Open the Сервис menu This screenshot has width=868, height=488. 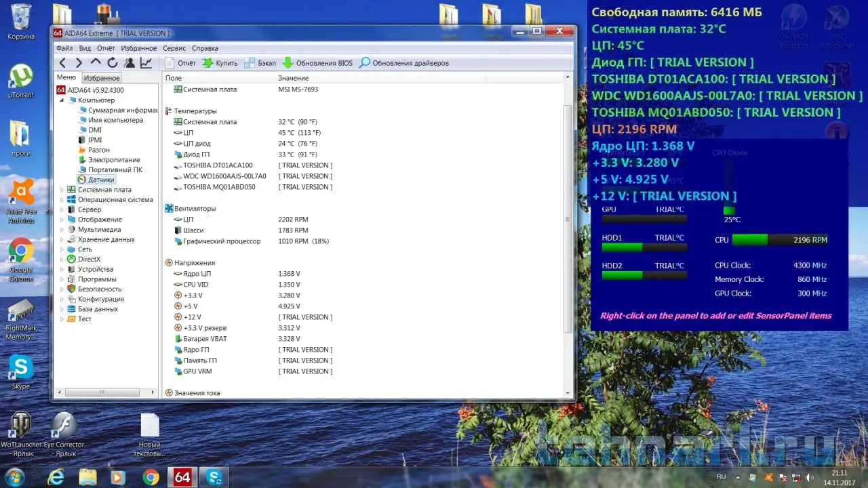(174, 48)
